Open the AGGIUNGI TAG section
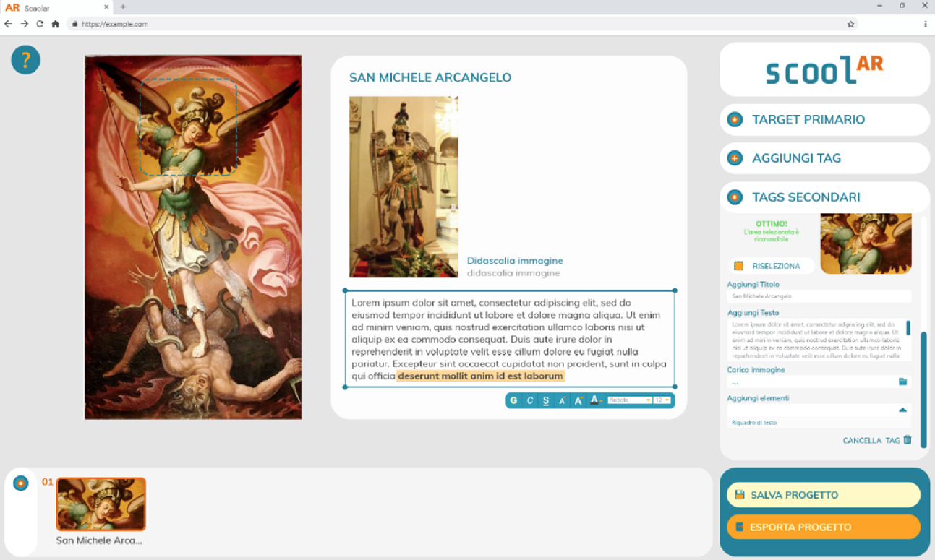This screenshot has width=935, height=560. tap(824, 158)
